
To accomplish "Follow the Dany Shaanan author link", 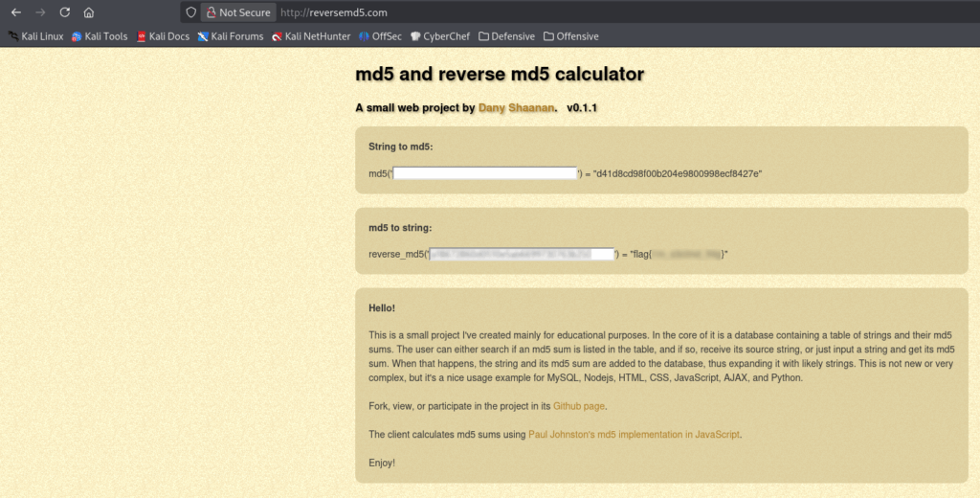I will tap(516, 108).
